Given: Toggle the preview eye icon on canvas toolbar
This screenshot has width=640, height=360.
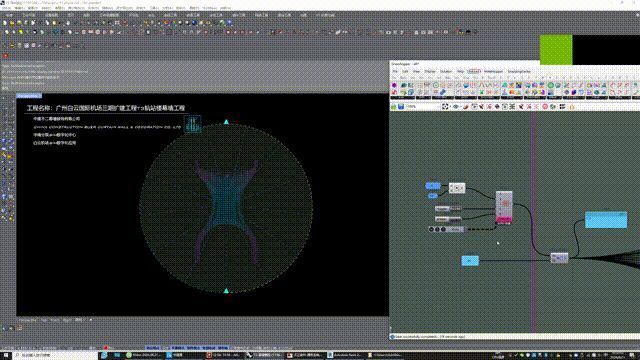Looking at the screenshot, I should (456, 107).
